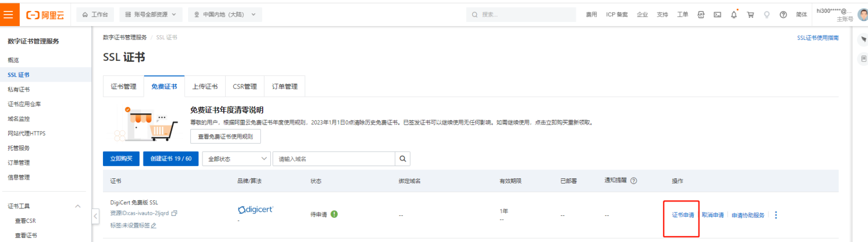Open the notifications bell
This screenshot has height=242, width=868.
click(x=734, y=14)
